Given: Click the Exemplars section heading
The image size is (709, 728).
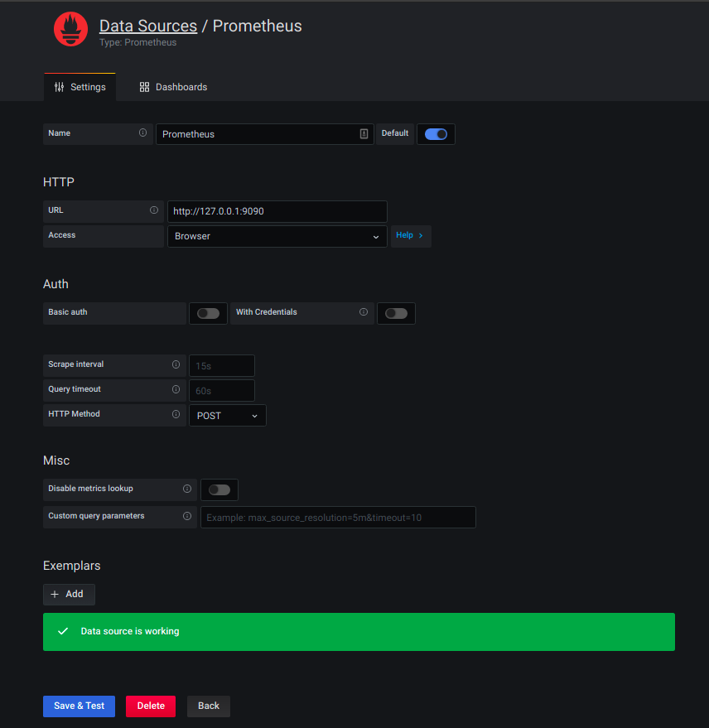Looking at the screenshot, I should click(71, 566).
